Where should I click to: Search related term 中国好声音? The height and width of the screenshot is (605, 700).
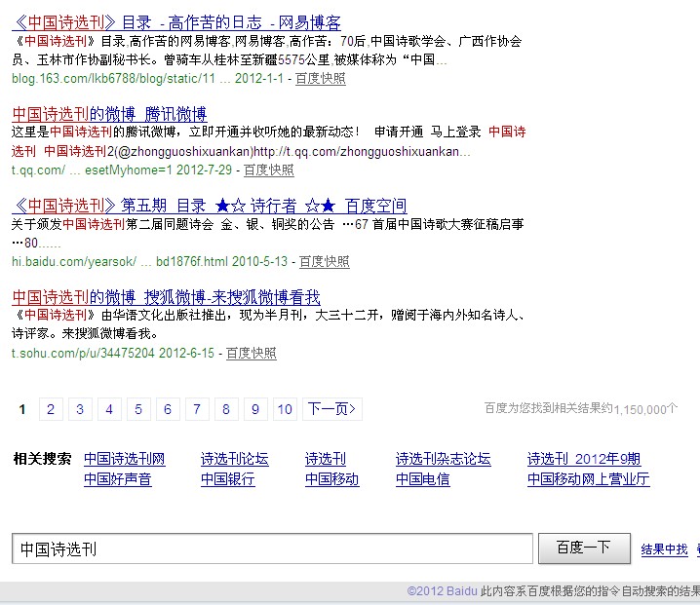[x=118, y=479]
